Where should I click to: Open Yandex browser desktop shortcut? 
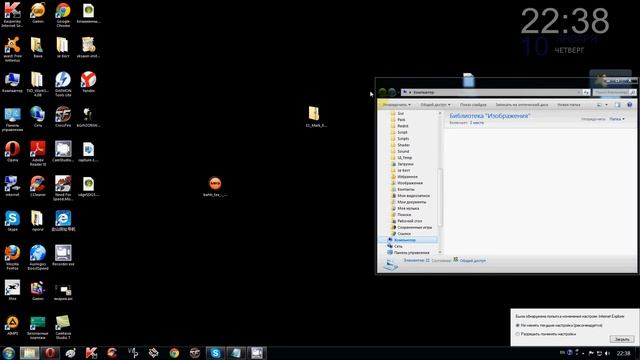88,82
